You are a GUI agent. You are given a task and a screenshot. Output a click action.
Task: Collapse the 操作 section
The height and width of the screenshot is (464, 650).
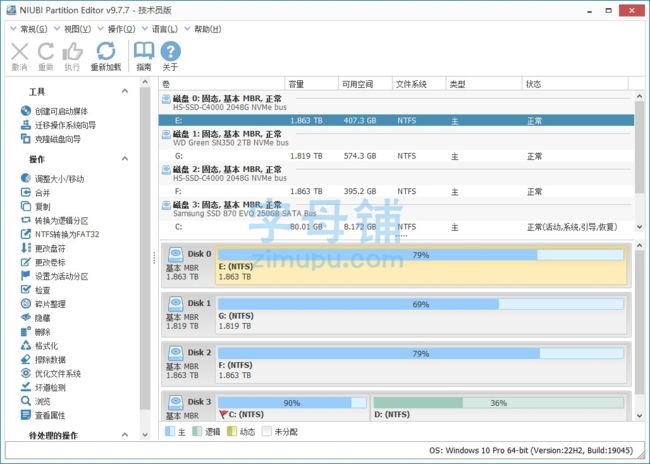click(125, 159)
